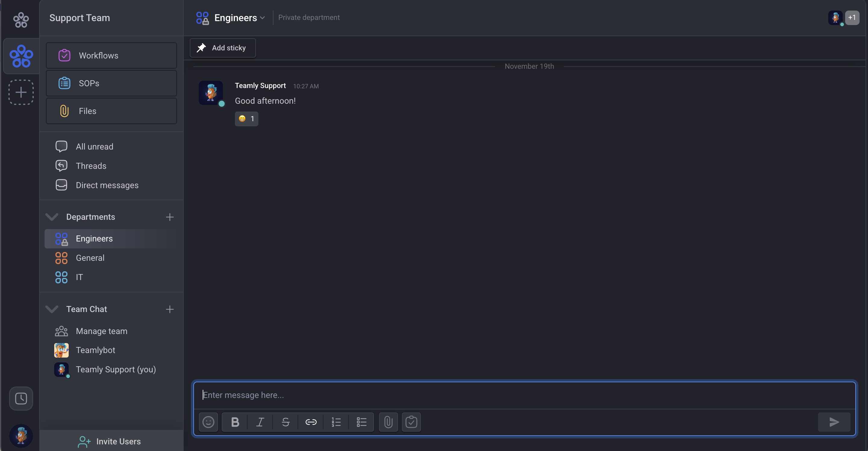This screenshot has width=868, height=451.
Task: Collapse the Departments section
Action: pos(52,217)
